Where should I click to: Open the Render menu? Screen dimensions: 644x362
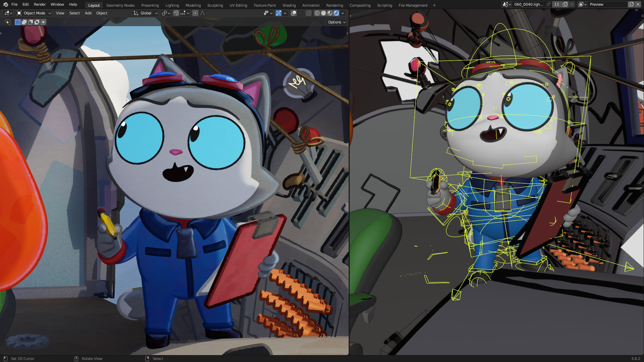[x=40, y=4]
